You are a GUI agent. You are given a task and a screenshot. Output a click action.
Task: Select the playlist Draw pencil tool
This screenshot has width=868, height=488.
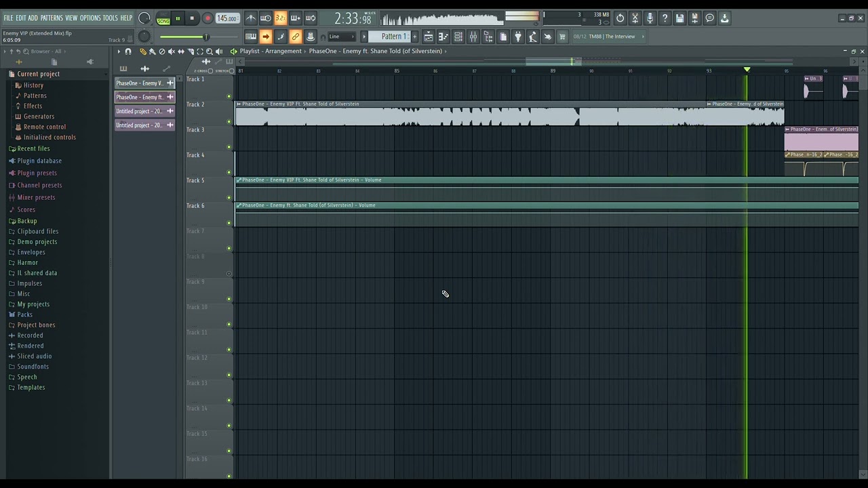coord(143,52)
